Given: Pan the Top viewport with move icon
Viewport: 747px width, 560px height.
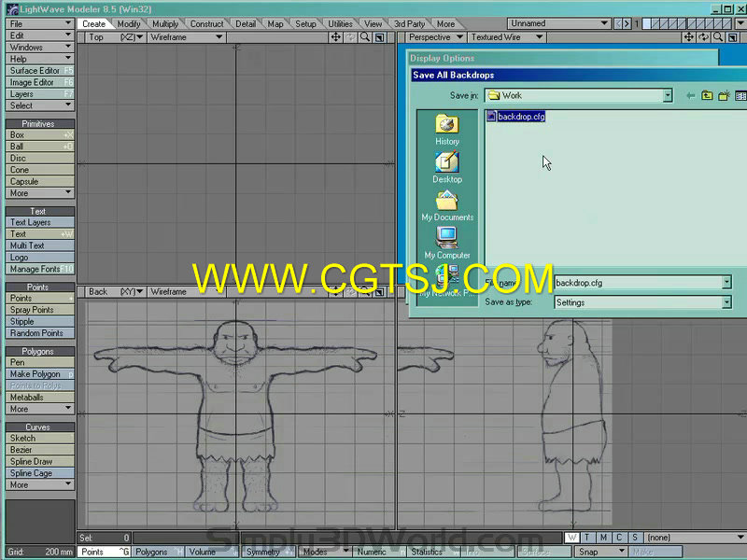Looking at the screenshot, I should [x=335, y=37].
